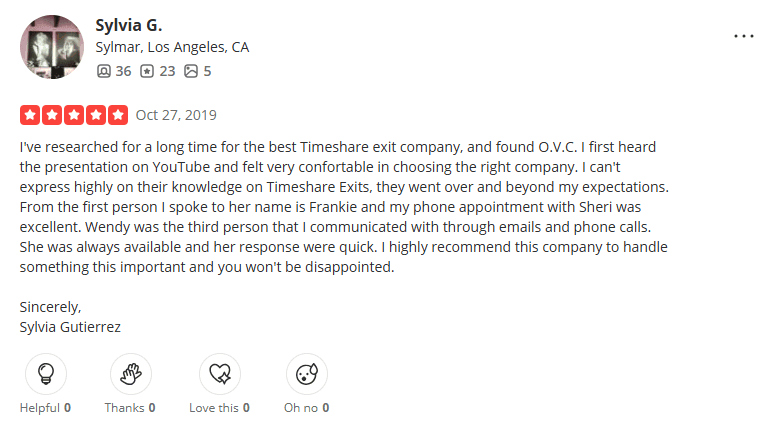
Task: Tap the Love this heart icon
Action: tap(218, 374)
